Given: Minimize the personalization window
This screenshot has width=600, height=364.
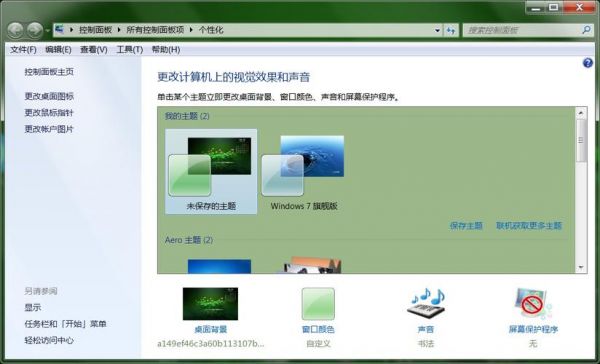Looking at the screenshot, I should coord(535,7).
